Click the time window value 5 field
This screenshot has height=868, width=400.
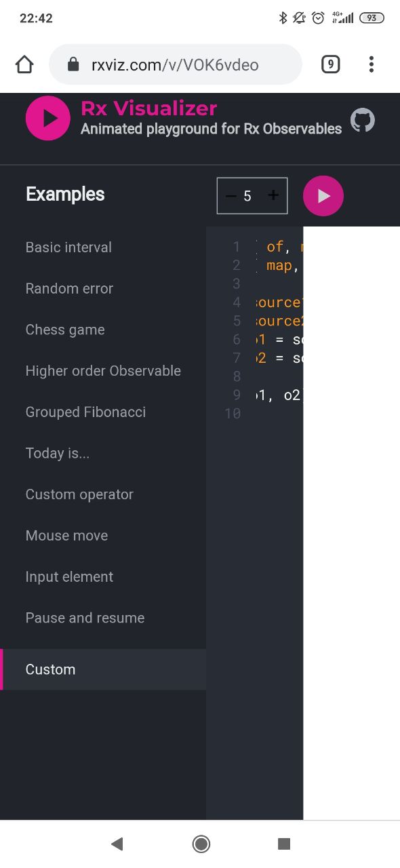coord(247,196)
